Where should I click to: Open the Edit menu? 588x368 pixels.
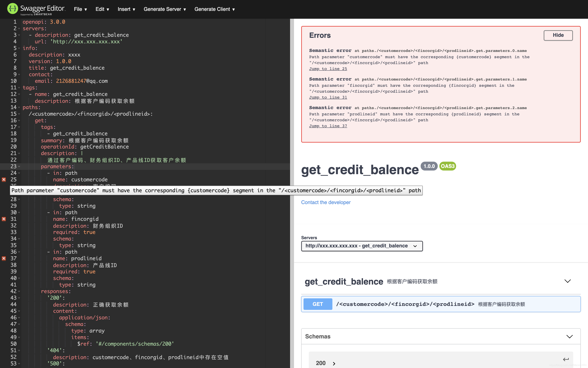coord(102,9)
